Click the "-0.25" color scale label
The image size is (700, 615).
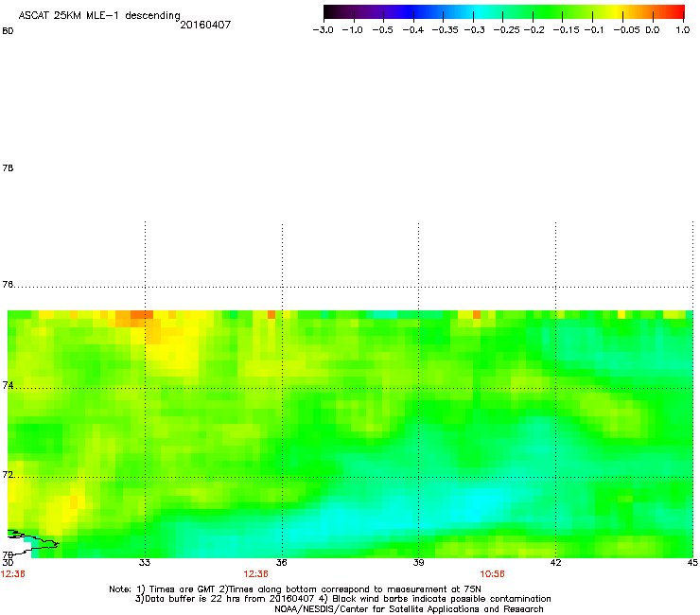coord(506,30)
